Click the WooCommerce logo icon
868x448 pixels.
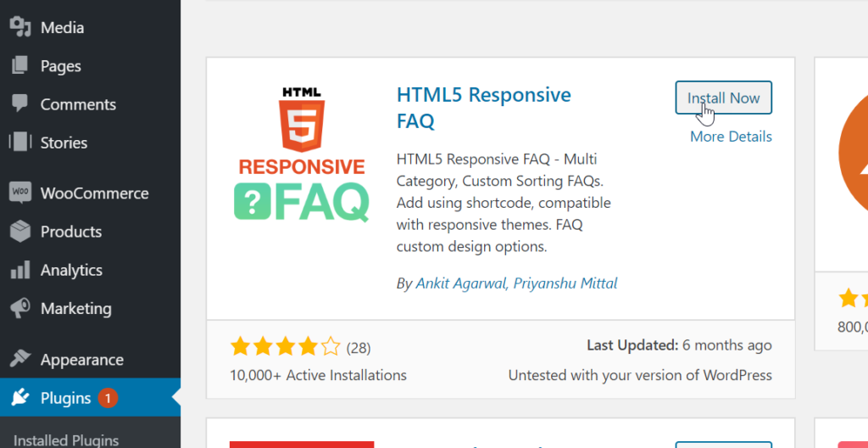[x=20, y=193]
